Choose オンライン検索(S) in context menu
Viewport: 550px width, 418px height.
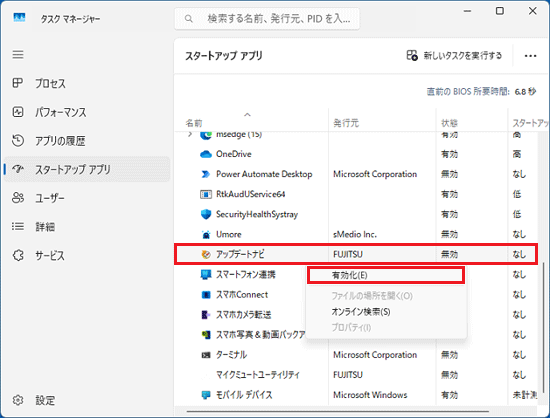pyautogui.click(x=361, y=311)
